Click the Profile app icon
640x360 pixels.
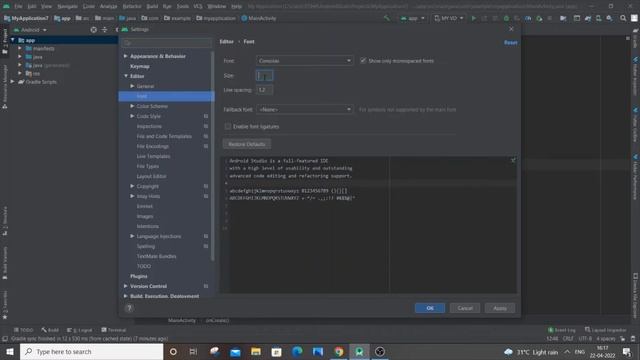[x=528, y=18]
